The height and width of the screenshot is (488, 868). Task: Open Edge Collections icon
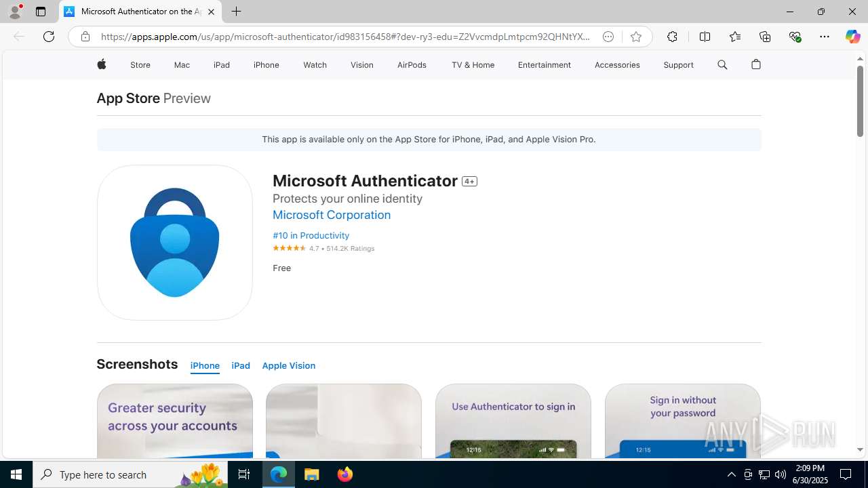765,37
